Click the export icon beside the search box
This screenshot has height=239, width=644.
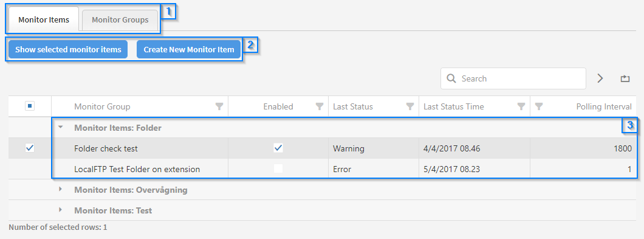coord(625,78)
